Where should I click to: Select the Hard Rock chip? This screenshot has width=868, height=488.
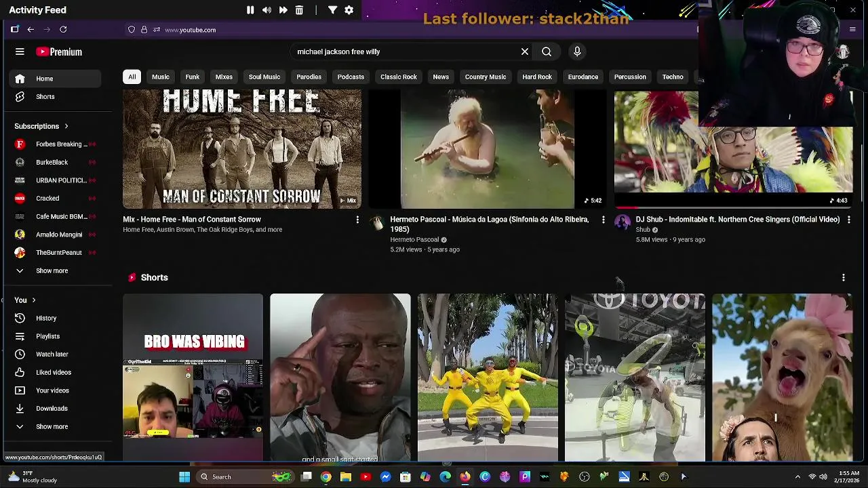coord(537,77)
